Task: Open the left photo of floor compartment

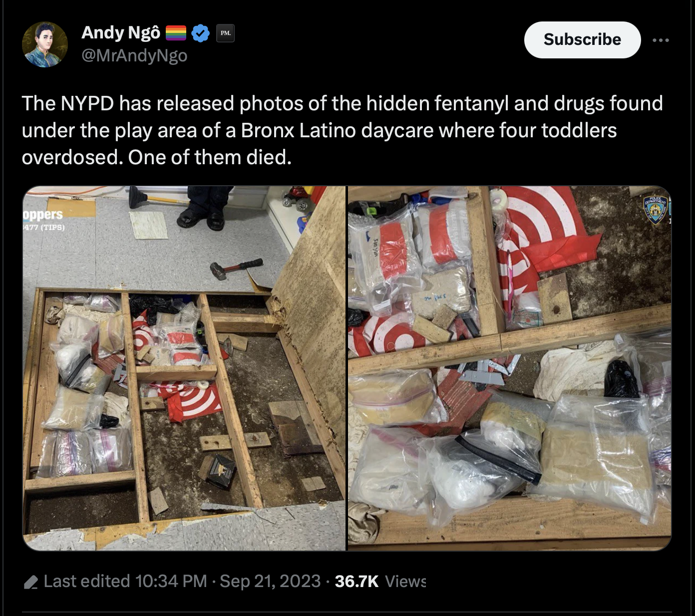Action: pos(184,368)
